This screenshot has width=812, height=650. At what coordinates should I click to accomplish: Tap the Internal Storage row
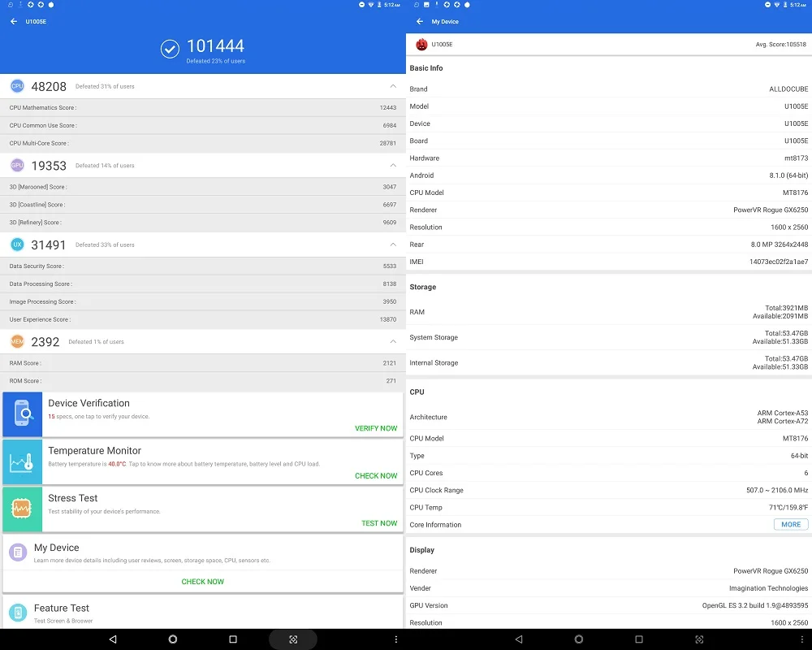point(609,363)
